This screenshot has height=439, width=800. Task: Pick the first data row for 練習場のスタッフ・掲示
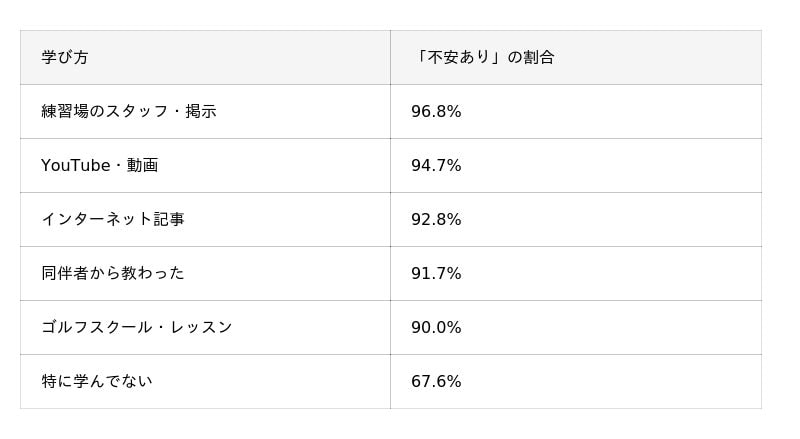[600, 112]
